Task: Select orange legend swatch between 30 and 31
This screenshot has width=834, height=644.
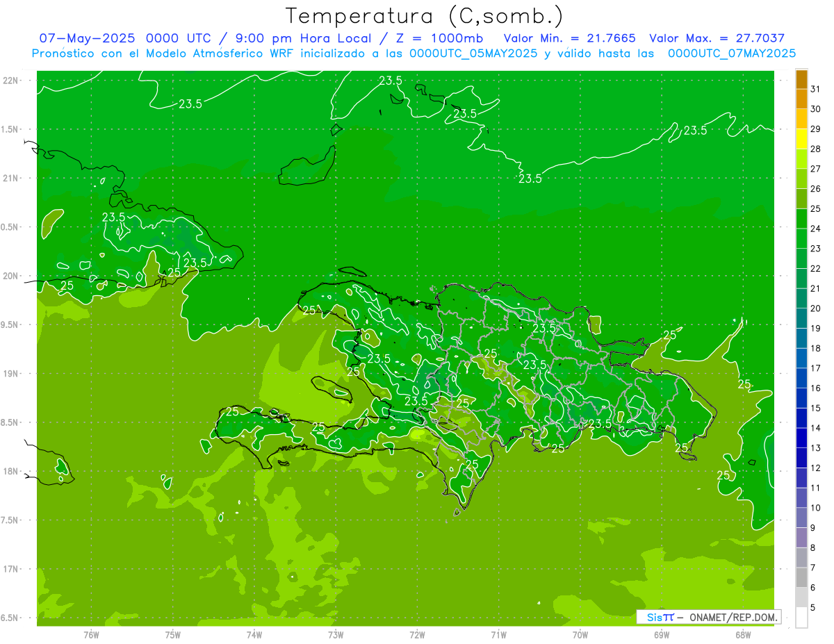Action: (801, 99)
